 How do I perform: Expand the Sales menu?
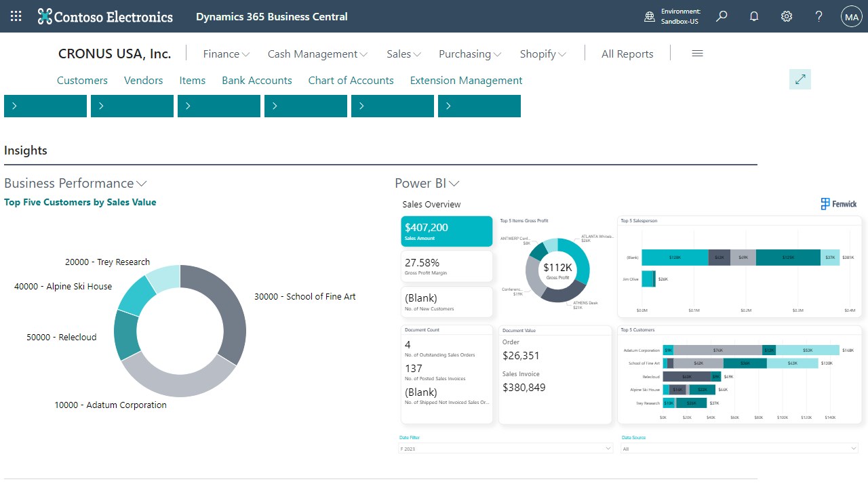pos(403,54)
